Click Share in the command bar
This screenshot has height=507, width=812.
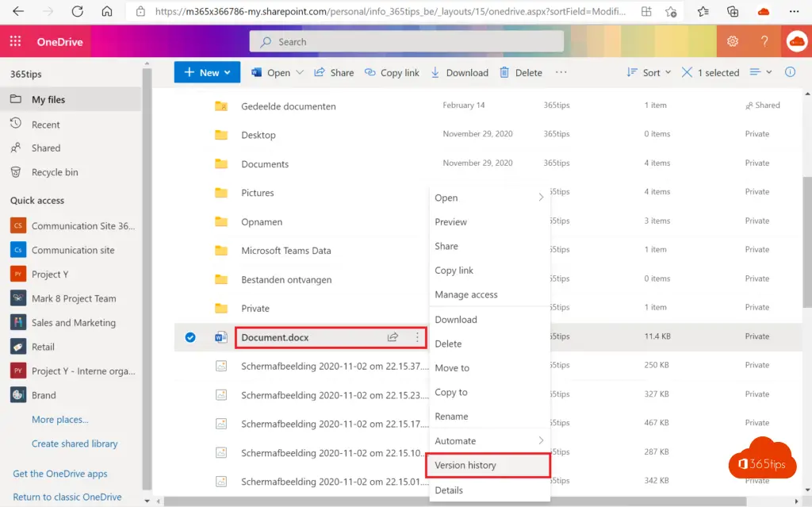pyautogui.click(x=334, y=72)
